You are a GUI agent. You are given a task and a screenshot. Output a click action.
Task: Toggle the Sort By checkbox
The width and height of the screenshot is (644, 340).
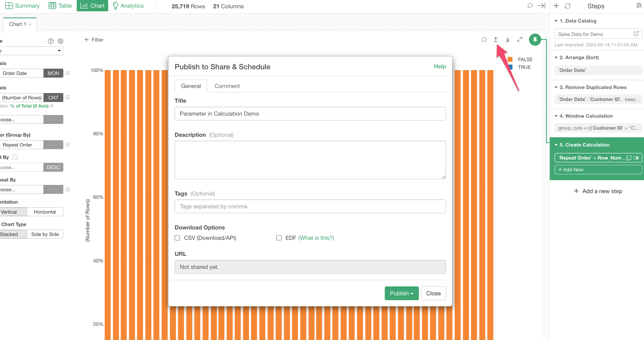[x=15, y=157]
